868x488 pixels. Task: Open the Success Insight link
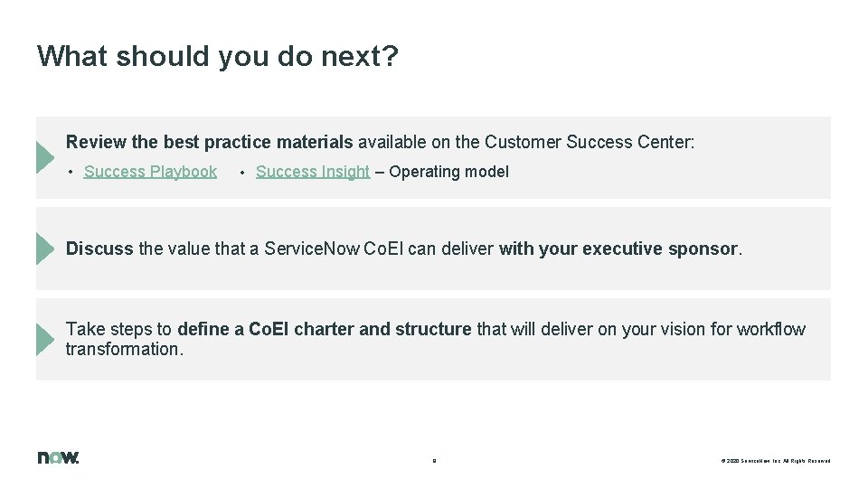pos(313,172)
